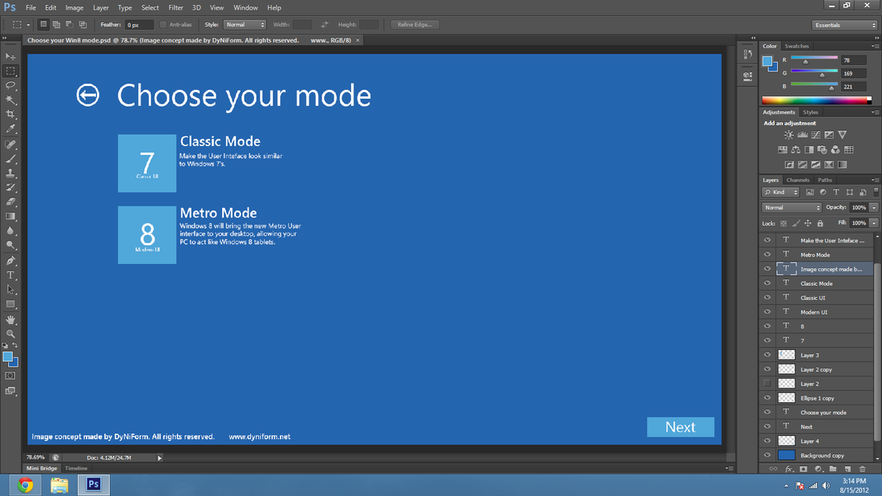Hide the Classic Mode layer
Viewport: 882px width, 496px height.
pos(767,283)
